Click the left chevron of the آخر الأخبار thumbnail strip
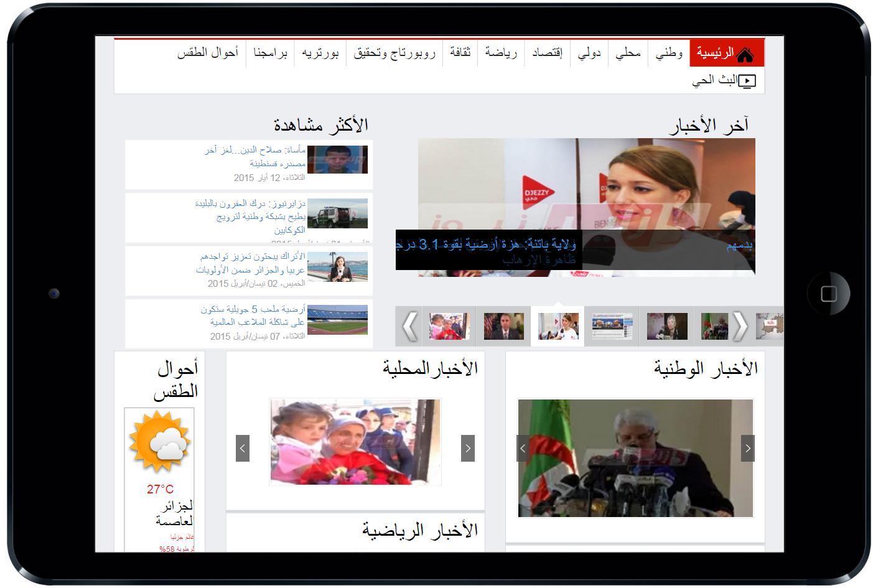This screenshot has width=873, height=588. (x=410, y=325)
